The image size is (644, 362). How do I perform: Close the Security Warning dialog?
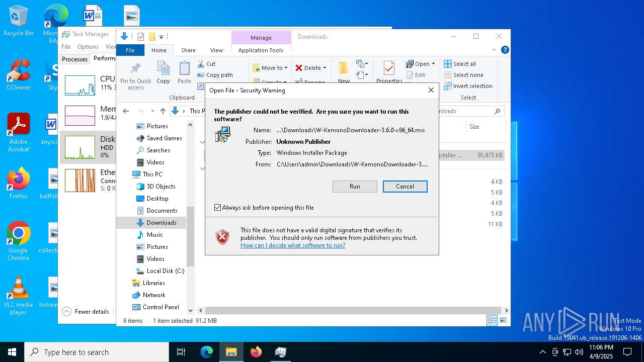(x=431, y=90)
